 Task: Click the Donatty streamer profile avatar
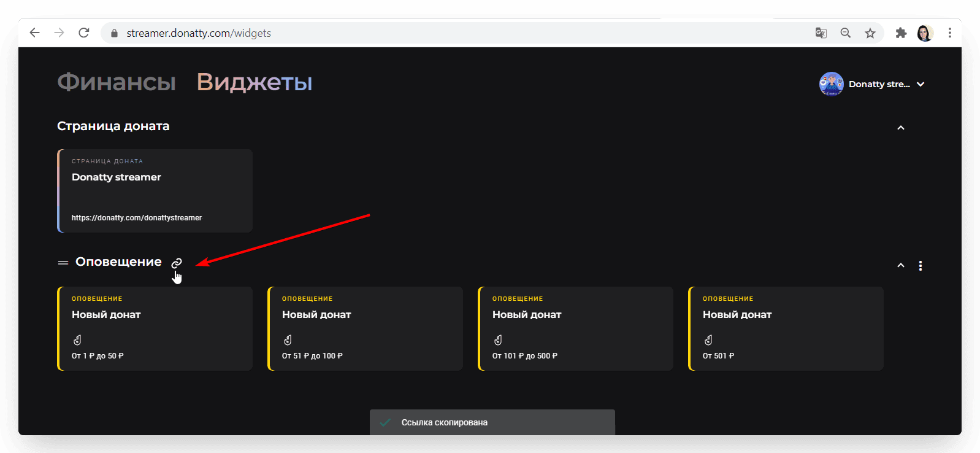click(831, 84)
